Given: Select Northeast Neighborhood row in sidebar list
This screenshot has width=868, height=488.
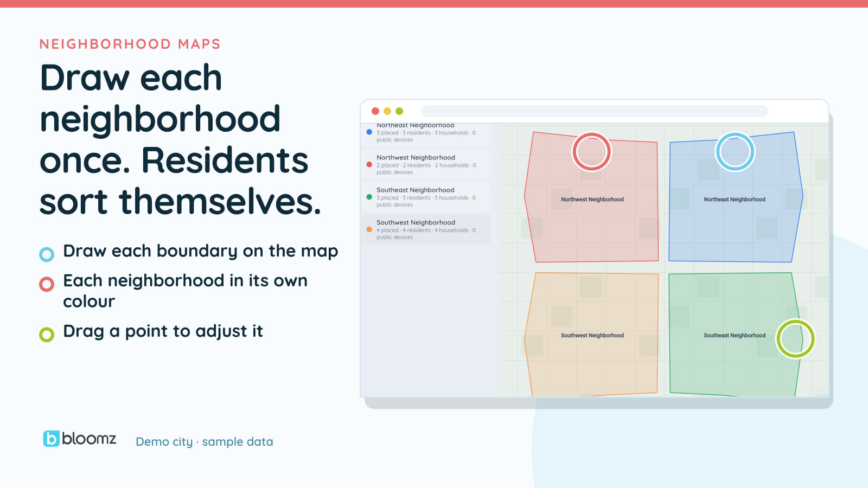Looking at the screenshot, I should (426, 135).
